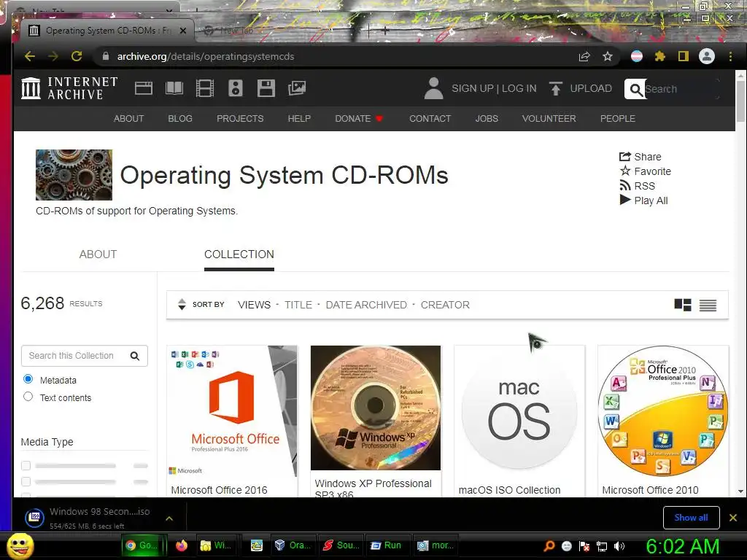Open the Audio (speaker) icon

click(x=236, y=88)
